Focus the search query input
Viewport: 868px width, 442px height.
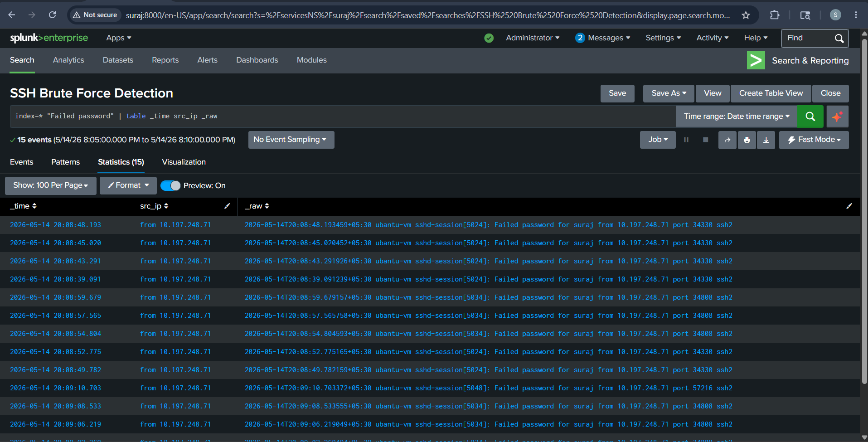(x=343, y=117)
